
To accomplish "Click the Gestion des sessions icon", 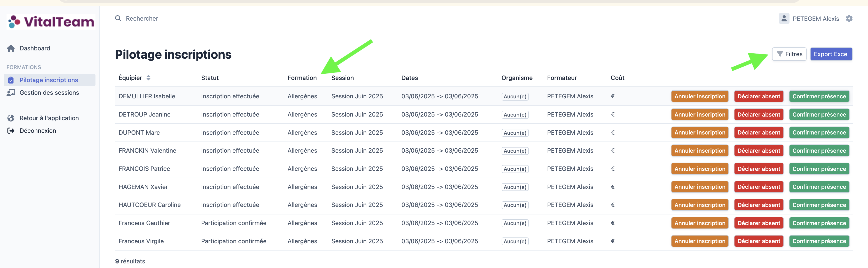I will coord(11,93).
